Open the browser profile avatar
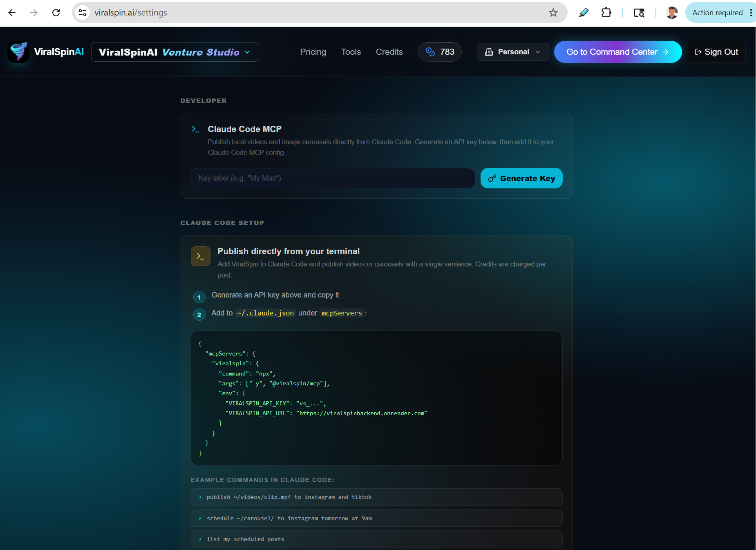756x550 pixels. tap(672, 13)
